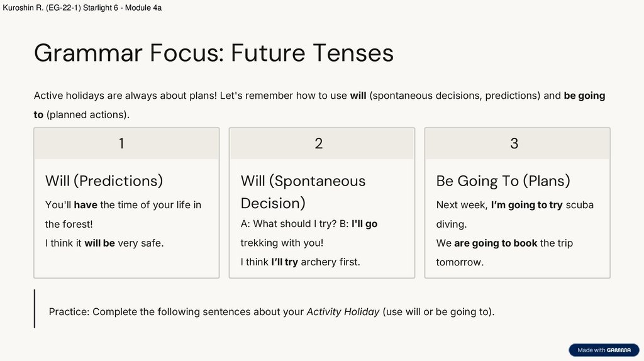The height and width of the screenshot is (361, 644).
Task: Select the "Grammar Focus: Future Tenses" title
Action: pyautogui.click(x=214, y=53)
